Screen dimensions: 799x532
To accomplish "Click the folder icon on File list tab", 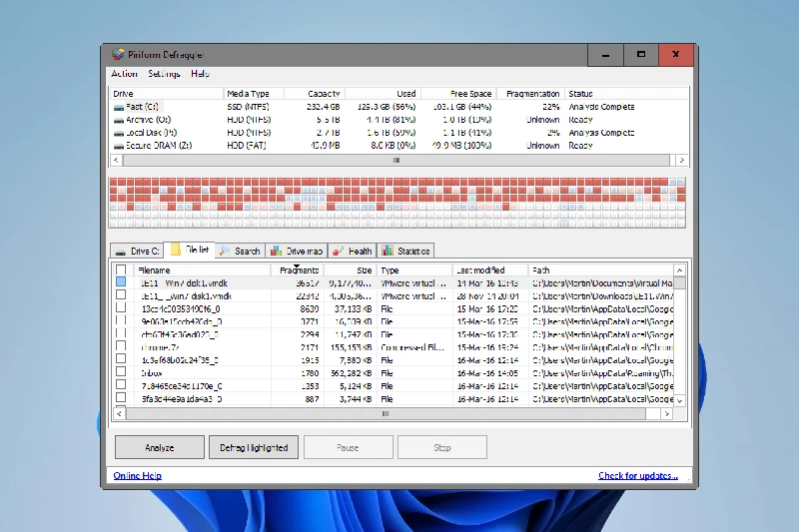I will click(175, 250).
